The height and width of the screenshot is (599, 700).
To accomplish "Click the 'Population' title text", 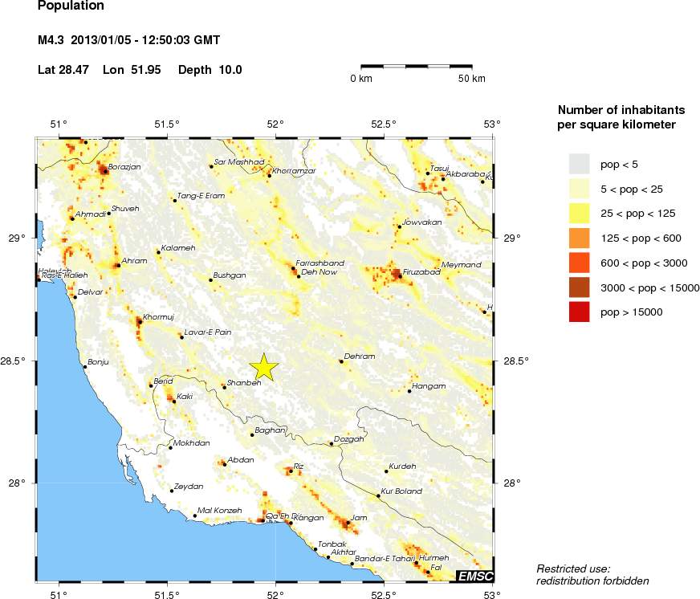I will point(71,6).
